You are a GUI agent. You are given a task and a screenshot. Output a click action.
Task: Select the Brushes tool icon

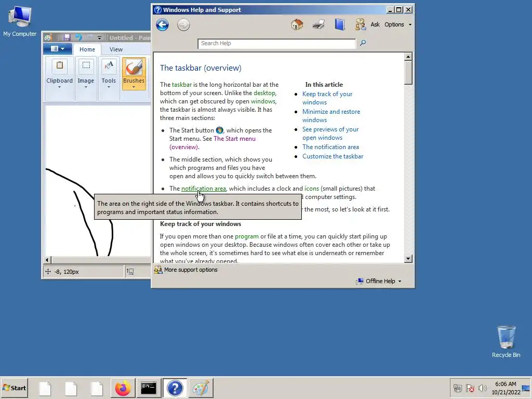(x=134, y=67)
